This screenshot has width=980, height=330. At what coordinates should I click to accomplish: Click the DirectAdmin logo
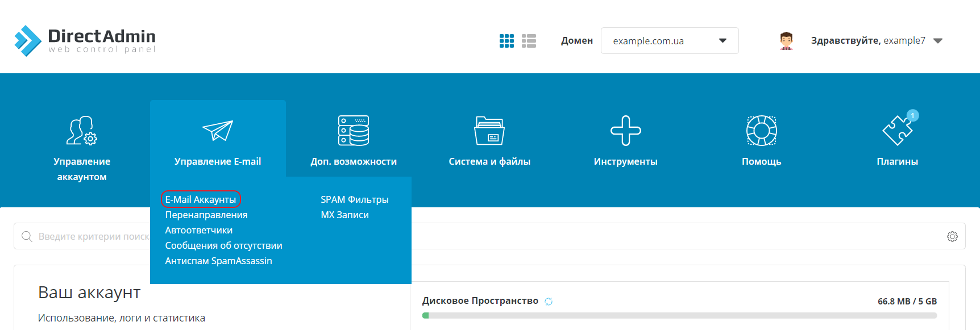point(85,41)
